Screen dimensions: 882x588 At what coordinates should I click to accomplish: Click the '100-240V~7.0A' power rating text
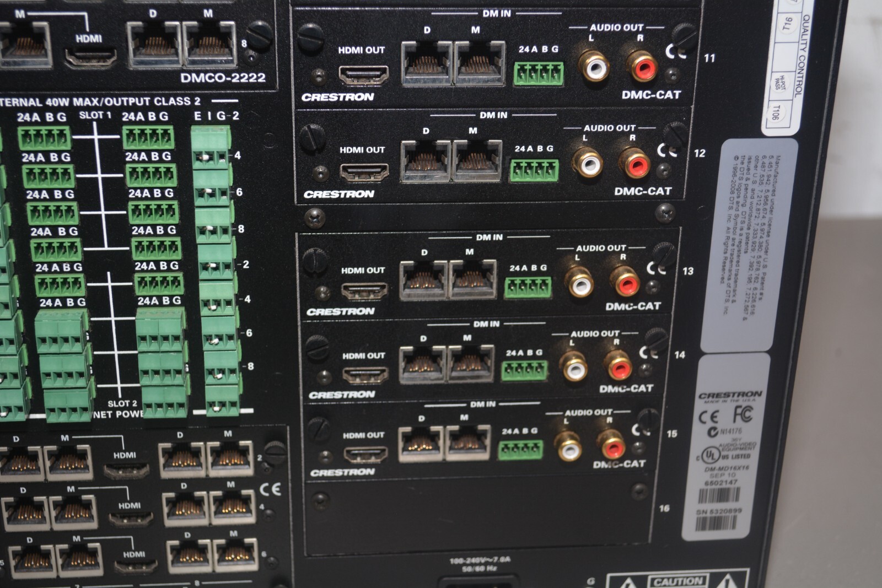tap(480, 560)
